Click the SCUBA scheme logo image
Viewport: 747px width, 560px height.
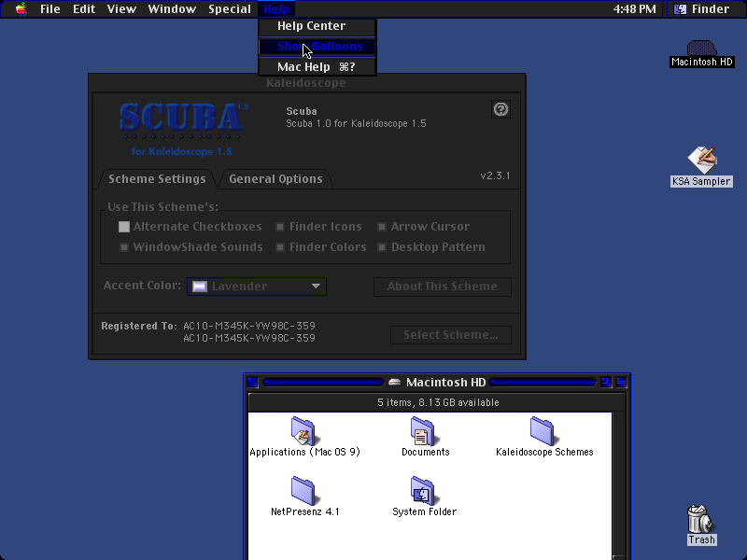(182, 130)
